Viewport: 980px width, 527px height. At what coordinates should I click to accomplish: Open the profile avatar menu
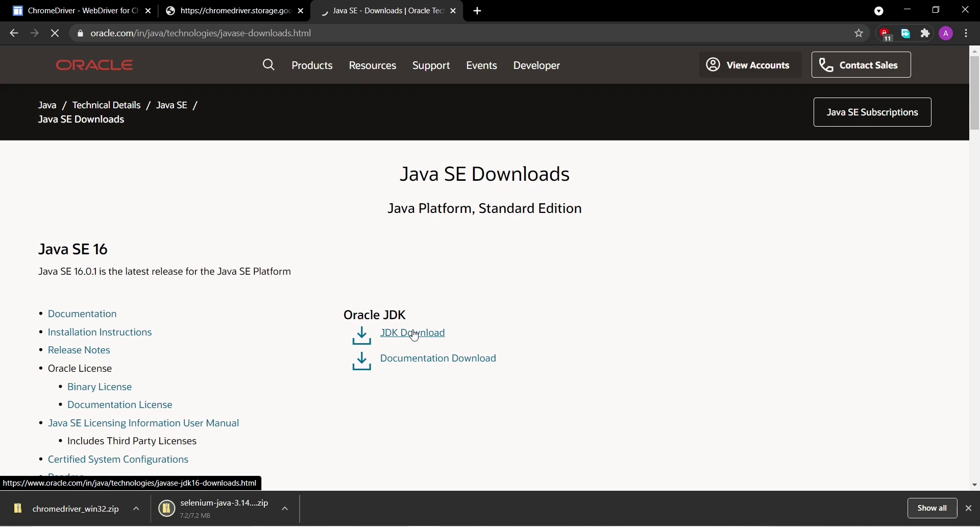(947, 34)
